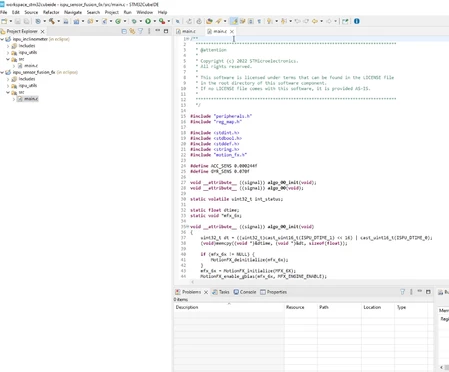Click the Next Annotation icon

269,21
